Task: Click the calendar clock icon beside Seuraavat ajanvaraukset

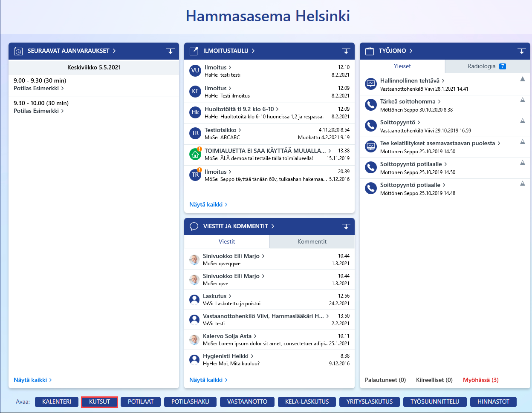Action: click(18, 51)
